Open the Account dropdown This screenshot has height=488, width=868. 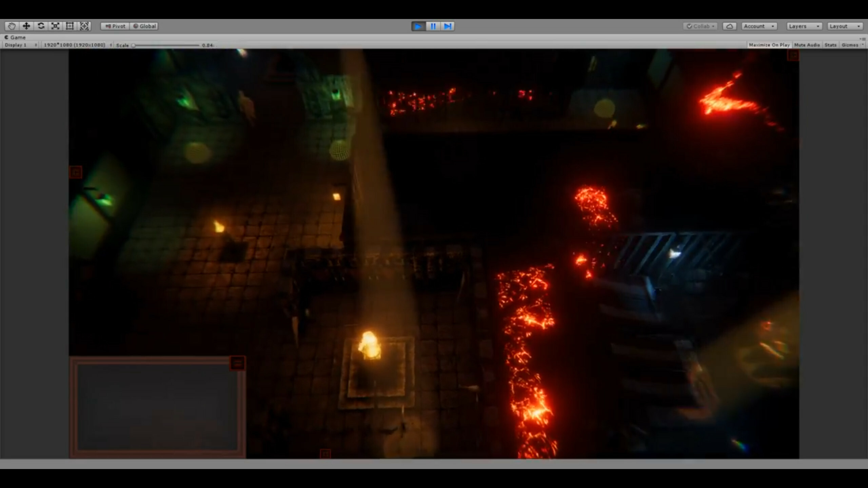coord(759,26)
